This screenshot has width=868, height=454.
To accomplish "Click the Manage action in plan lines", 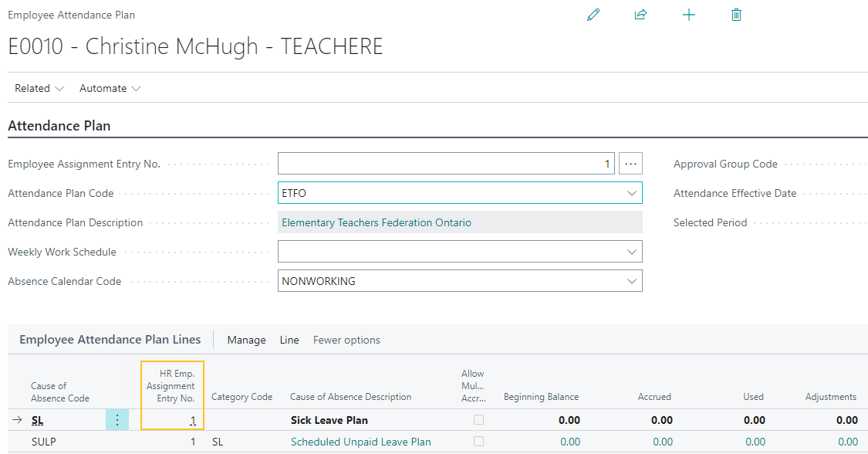I will (246, 340).
